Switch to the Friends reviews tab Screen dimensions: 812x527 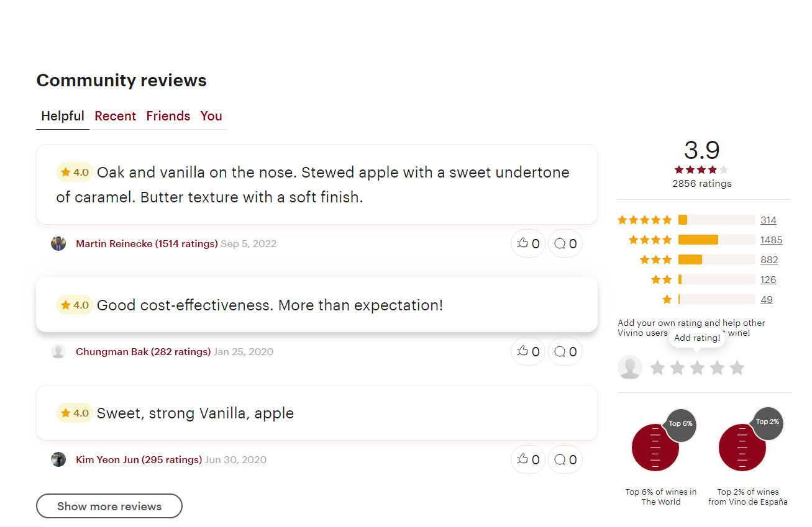(168, 116)
